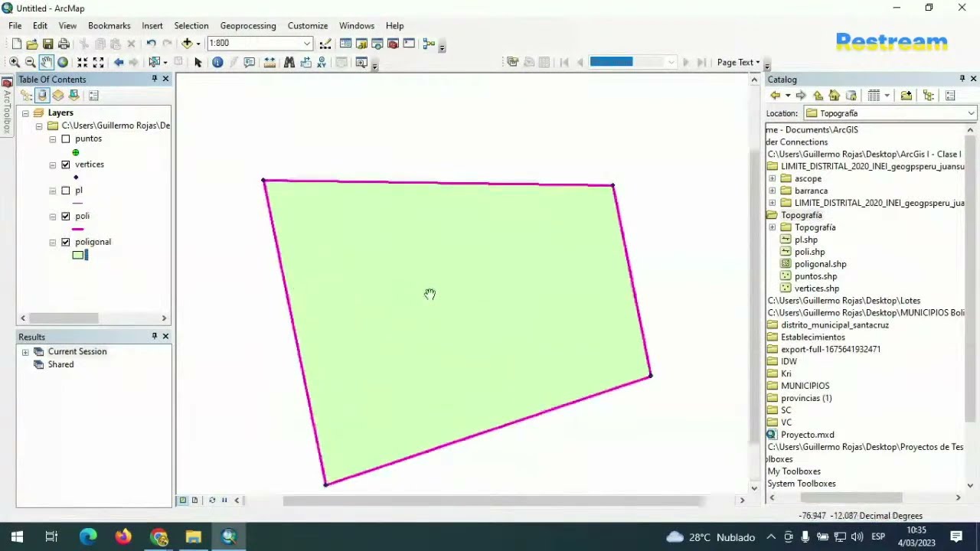This screenshot has height=551, width=980.
Task: Click the poligonal green fill symbol
Action: coord(78,255)
